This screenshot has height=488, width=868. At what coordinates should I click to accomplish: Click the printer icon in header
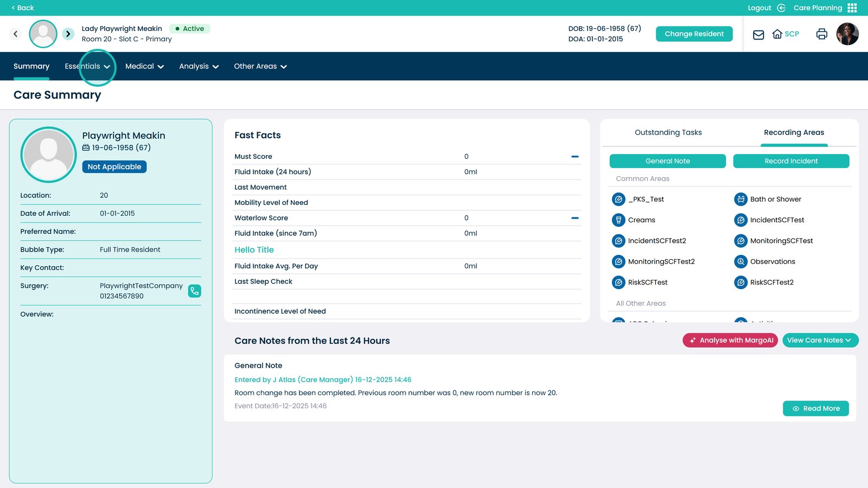click(x=821, y=34)
